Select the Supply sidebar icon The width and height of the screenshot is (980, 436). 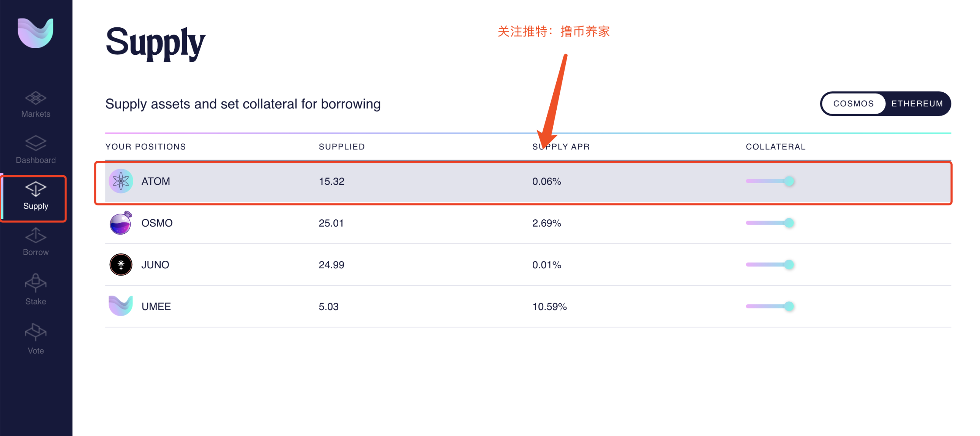pyautogui.click(x=35, y=189)
